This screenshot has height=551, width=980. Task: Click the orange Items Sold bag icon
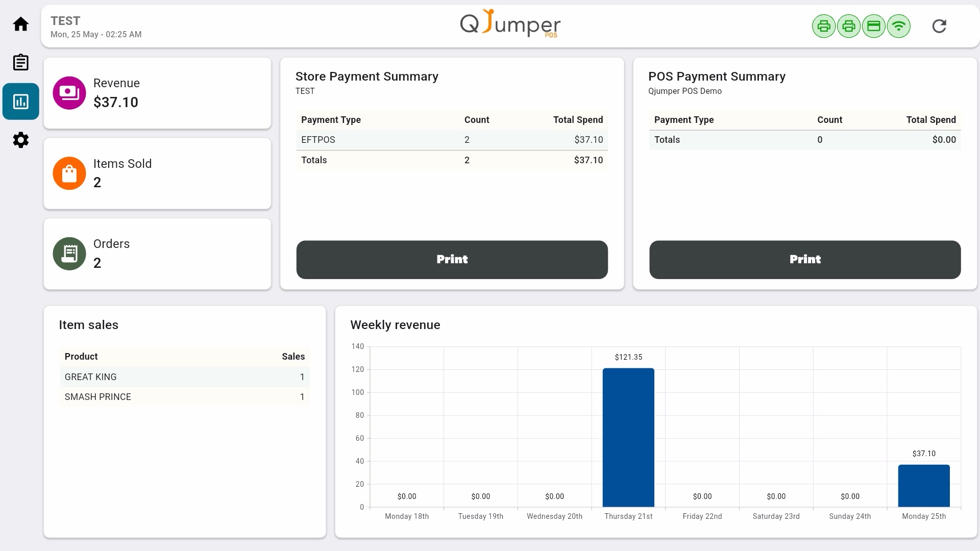click(x=69, y=173)
